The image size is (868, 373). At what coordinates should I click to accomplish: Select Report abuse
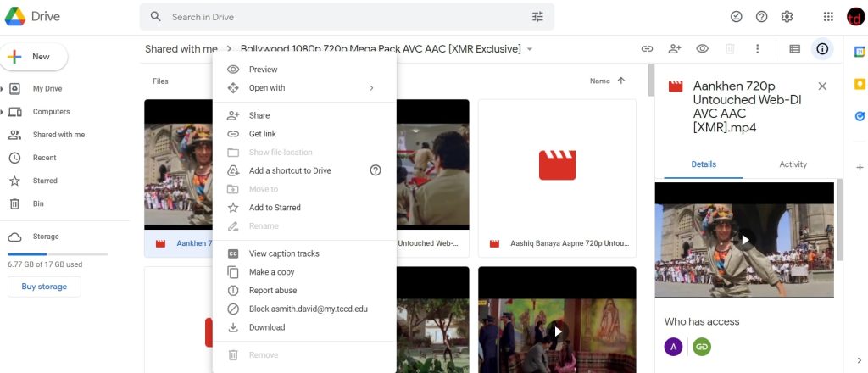304,291
